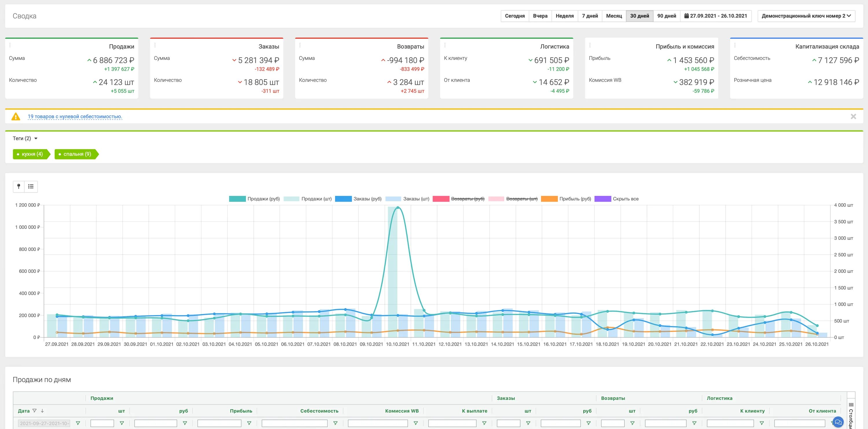Dismiss the zero cost price warning banner
Image resolution: width=868 pixels, height=429 pixels.
click(853, 117)
